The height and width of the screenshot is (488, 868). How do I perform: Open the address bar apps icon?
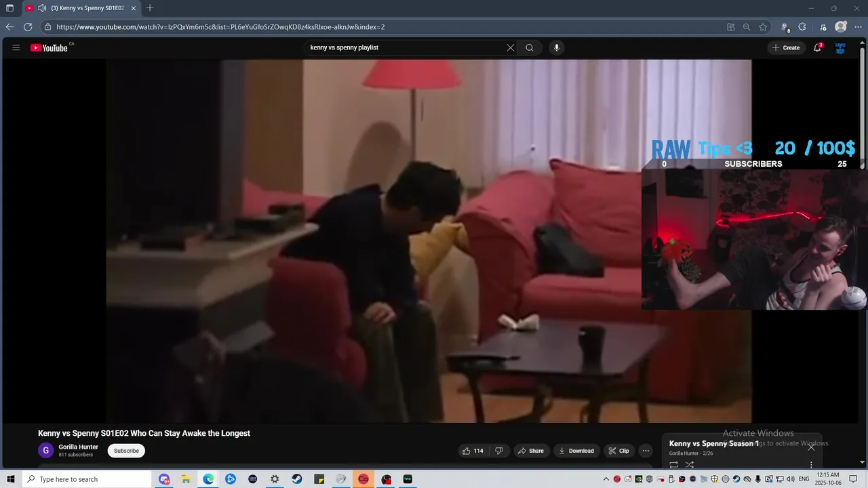731,27
